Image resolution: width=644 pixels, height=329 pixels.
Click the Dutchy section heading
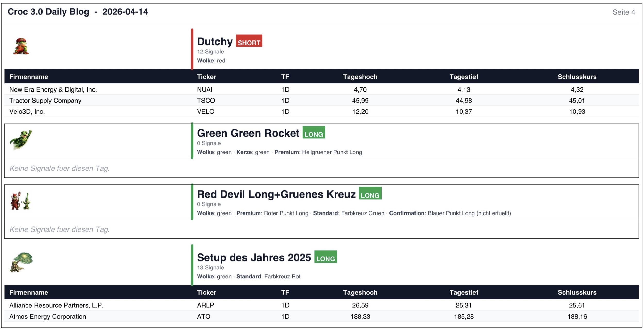(215, 42)
